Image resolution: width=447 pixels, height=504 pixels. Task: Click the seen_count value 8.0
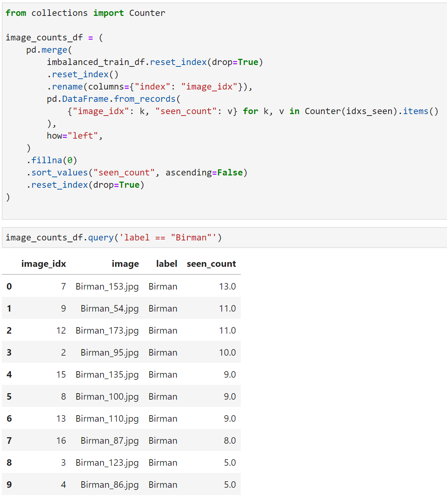pyautogui.click(x=230, y=441)
